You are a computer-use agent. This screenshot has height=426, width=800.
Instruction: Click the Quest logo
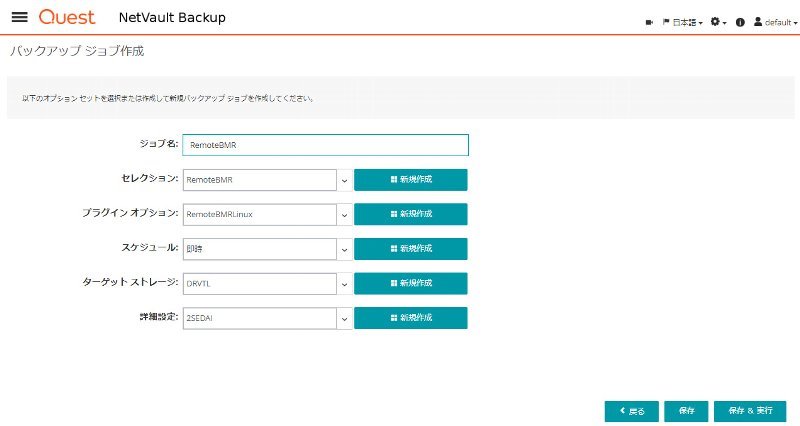click(x=67, y=17)
